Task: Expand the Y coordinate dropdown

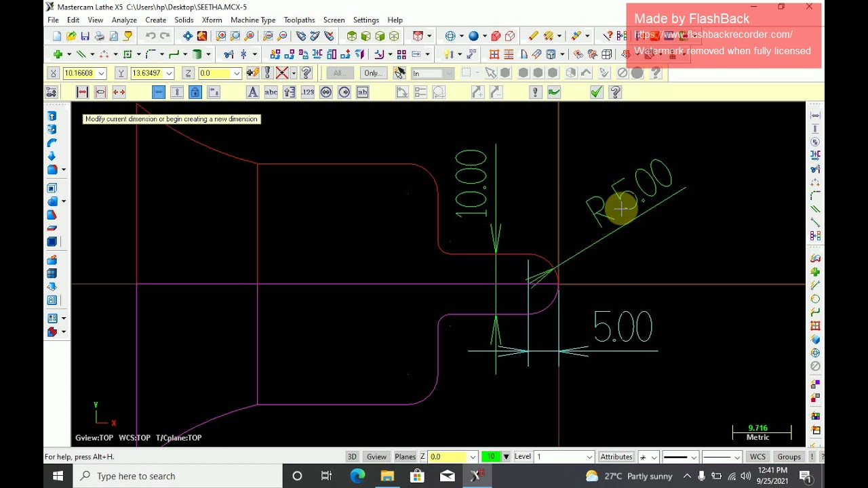Action: coord(170,73)
